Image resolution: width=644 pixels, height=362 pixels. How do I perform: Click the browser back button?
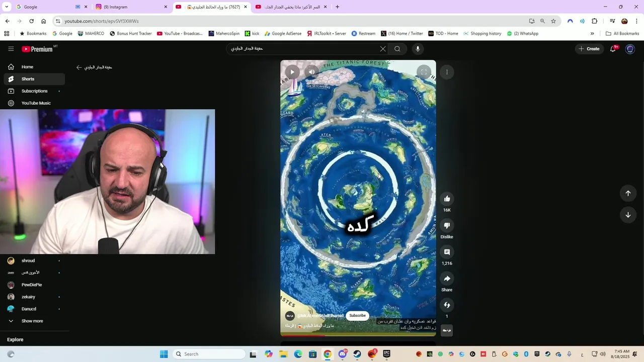pos(7,21)
